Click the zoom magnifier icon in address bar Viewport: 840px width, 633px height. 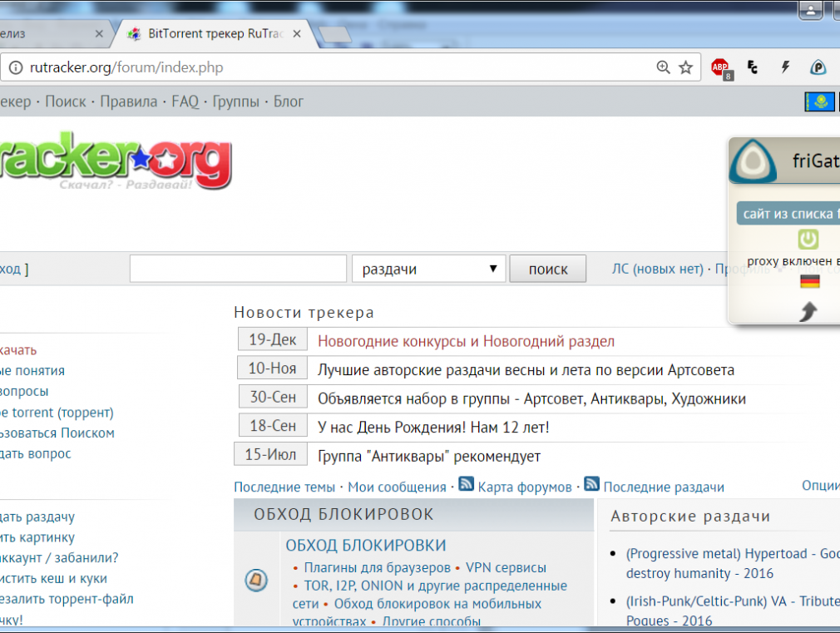(x=663, y=67)
